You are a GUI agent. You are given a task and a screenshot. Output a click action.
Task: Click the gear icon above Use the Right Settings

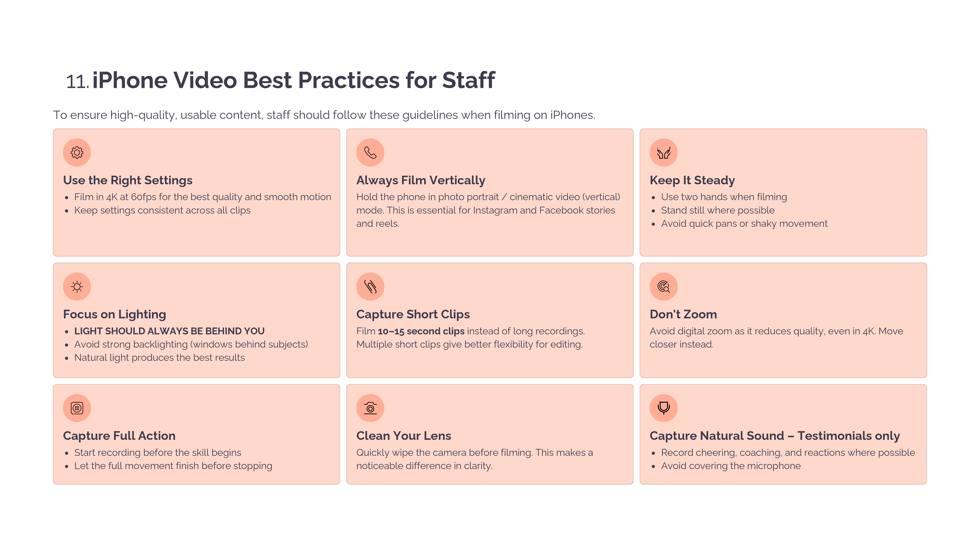pos(77,152)
